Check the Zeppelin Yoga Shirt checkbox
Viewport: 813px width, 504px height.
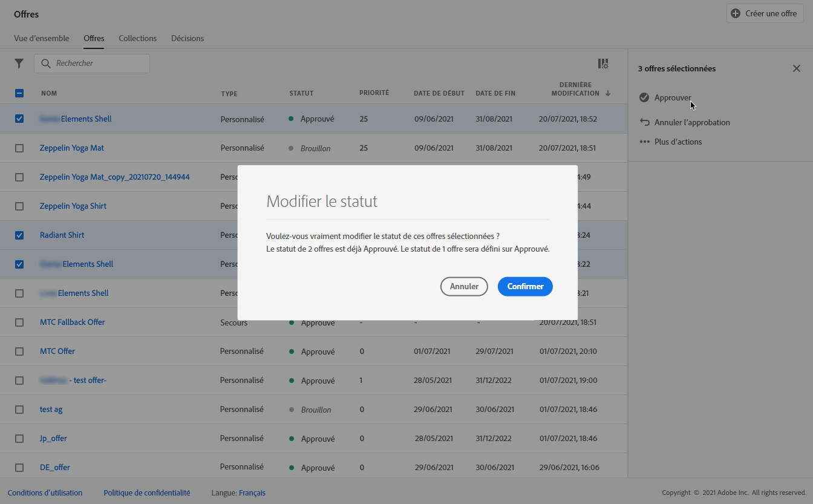19,206
